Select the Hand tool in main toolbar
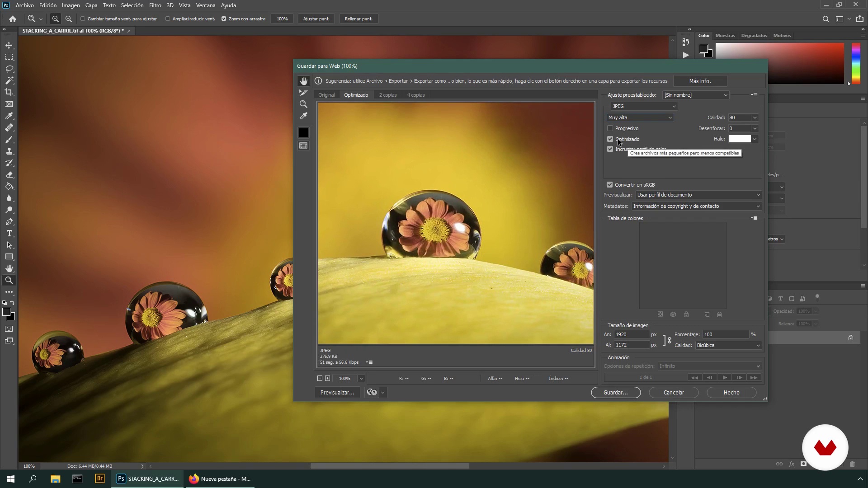Image resolution: width=868 pixels, height=488 pixels. click(9, 269)
